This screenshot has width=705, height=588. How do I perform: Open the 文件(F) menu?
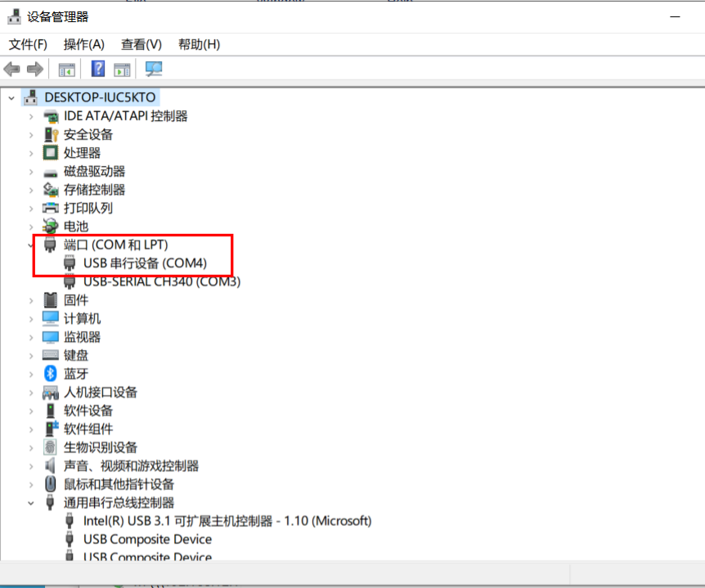click(28, 44)
